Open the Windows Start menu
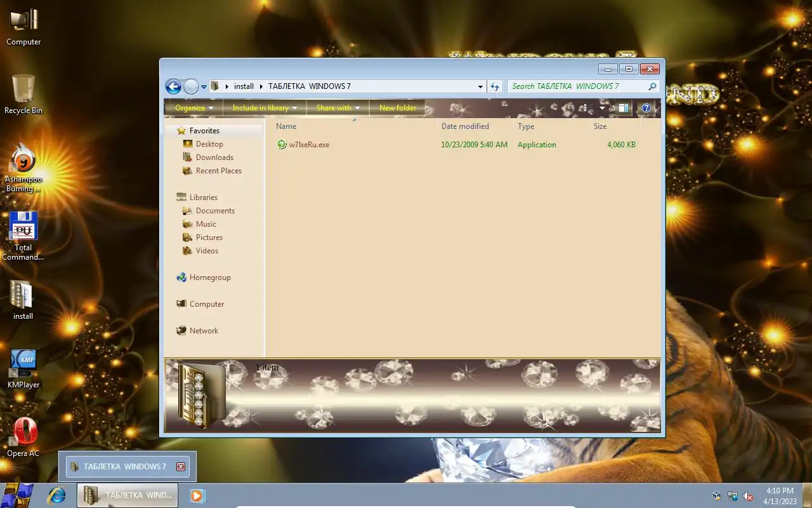812x508 pixels. point(18,496)
